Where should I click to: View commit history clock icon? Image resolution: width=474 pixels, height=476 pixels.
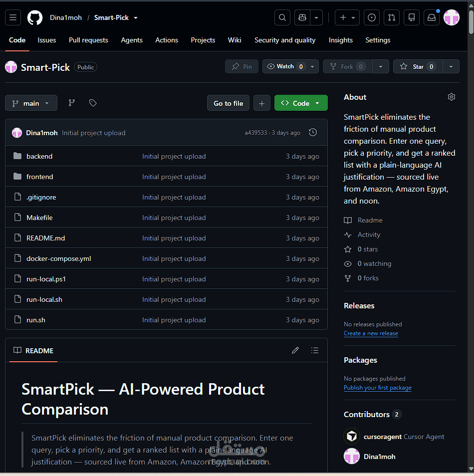pyautogui.click(x=313, y=132)
